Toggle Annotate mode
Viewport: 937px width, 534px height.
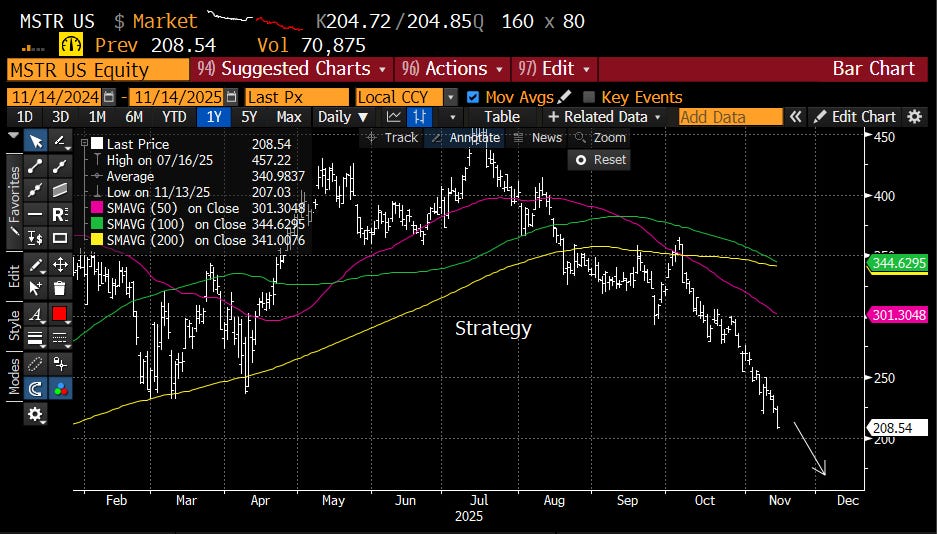(x=466, y=137)
